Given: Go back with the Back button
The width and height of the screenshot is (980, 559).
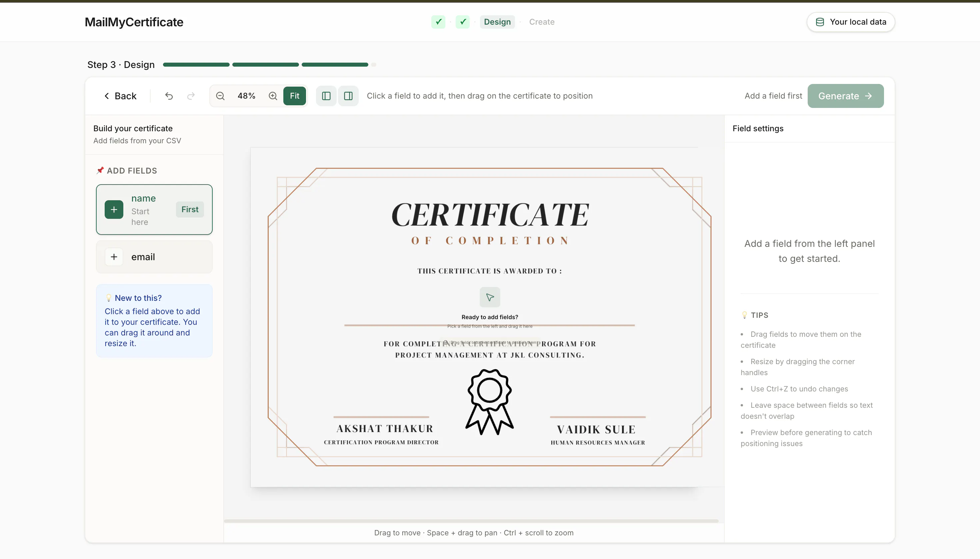Looking at the screenshot, I should click(120, 96).
